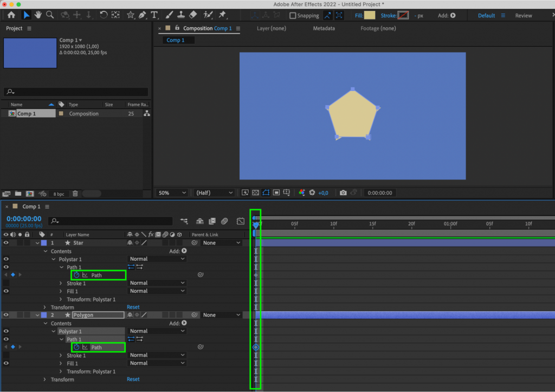Click the camera snapshot icon below the viewer
This screenshot has width=555, height=392.
pos(343,192)
